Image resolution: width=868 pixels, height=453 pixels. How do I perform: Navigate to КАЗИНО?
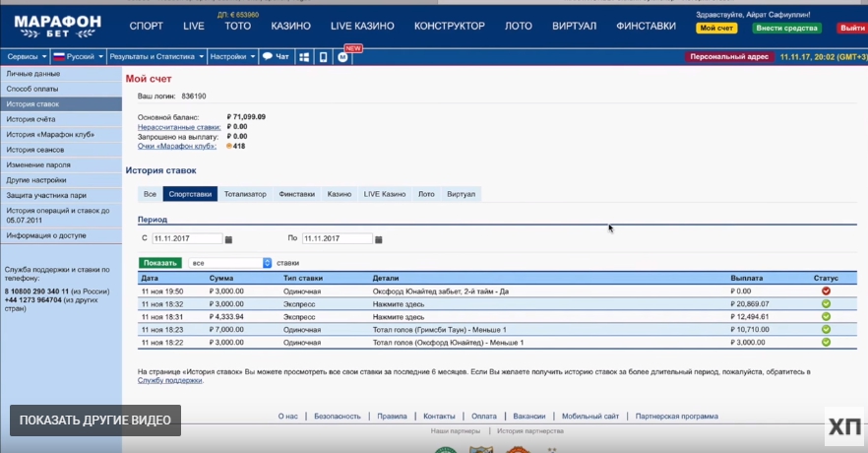tap(290, 26)
